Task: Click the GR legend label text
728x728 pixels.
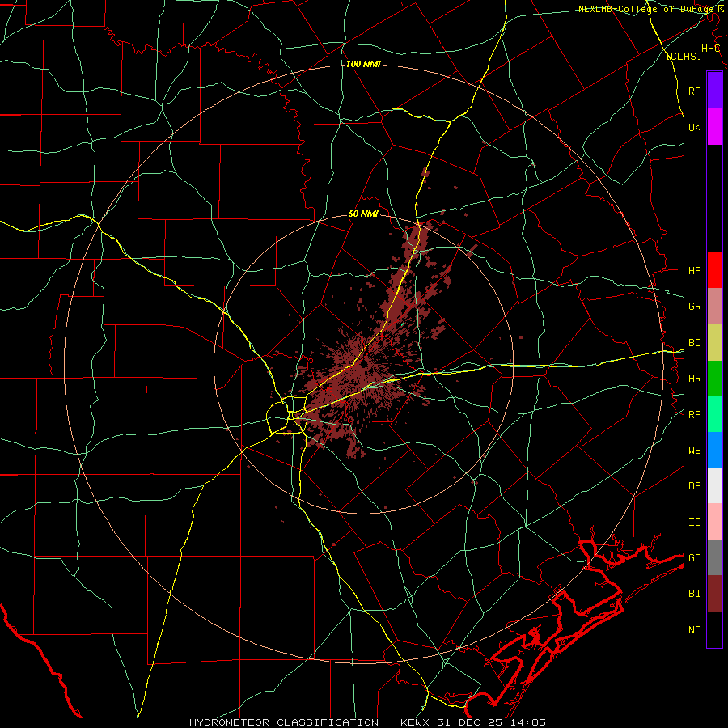Action: point(694,307)
